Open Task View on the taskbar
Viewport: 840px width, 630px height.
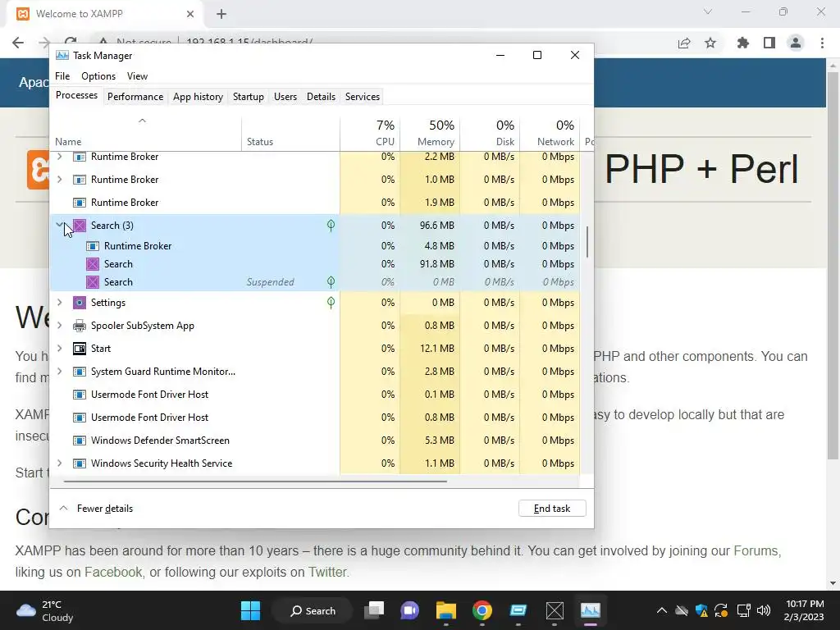374,610
